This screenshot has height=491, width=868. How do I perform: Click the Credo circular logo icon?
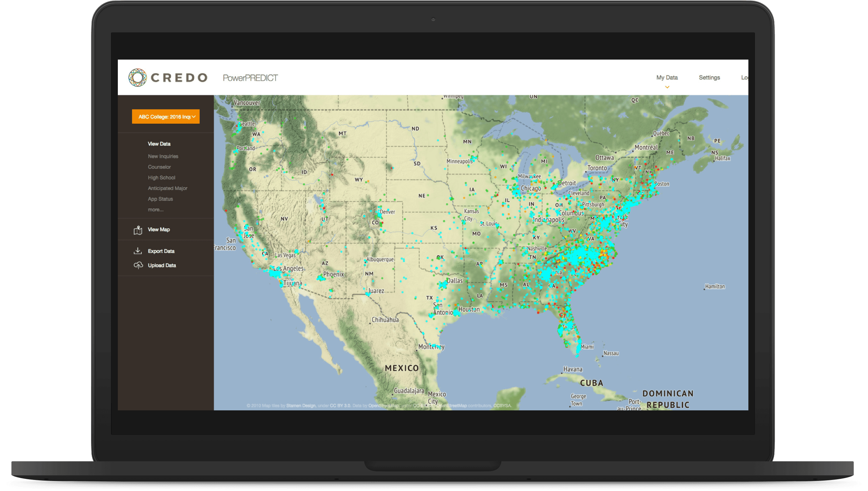click(x=137, y=77)
